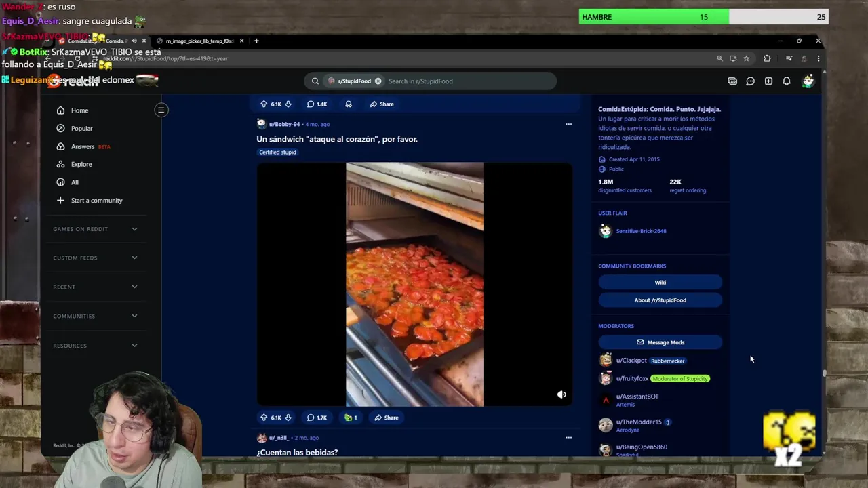868x488 pixels.
Task: Open Chrome media controls
Action: pyautogui.click(x=789, y=58)
